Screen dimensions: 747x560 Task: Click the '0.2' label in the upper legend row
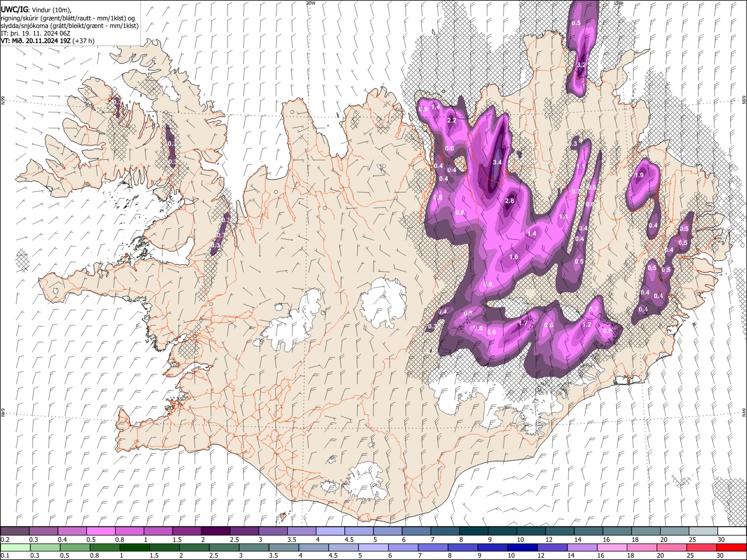click(5, 540)
